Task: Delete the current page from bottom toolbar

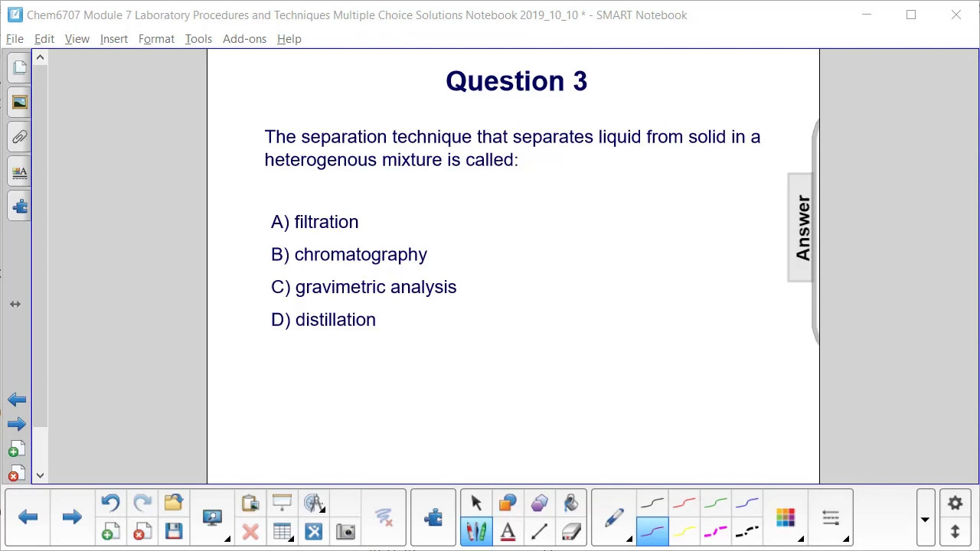Action: (x=142, y=532)
